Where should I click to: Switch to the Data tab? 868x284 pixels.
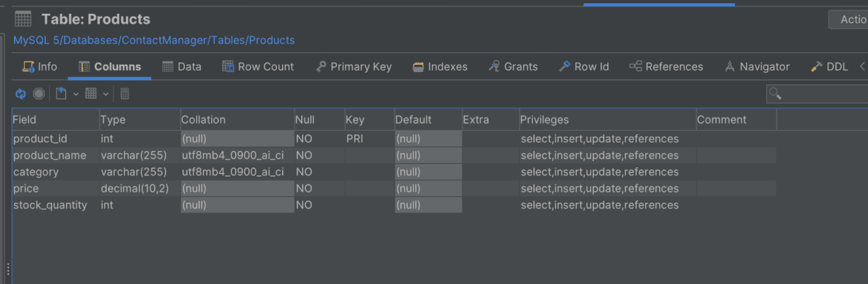(x=182, y=67)
